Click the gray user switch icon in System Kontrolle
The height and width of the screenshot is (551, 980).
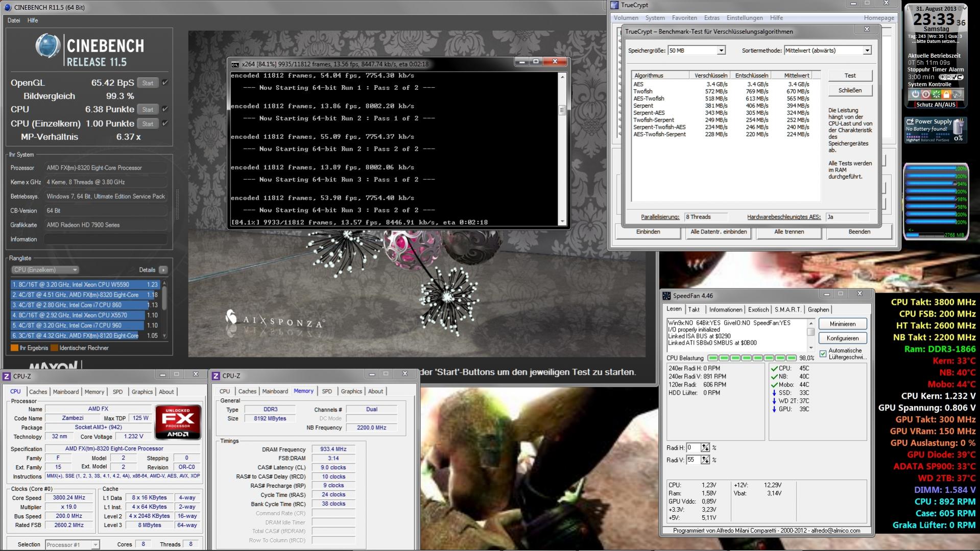pyautogui.click(x=957, y=94)
